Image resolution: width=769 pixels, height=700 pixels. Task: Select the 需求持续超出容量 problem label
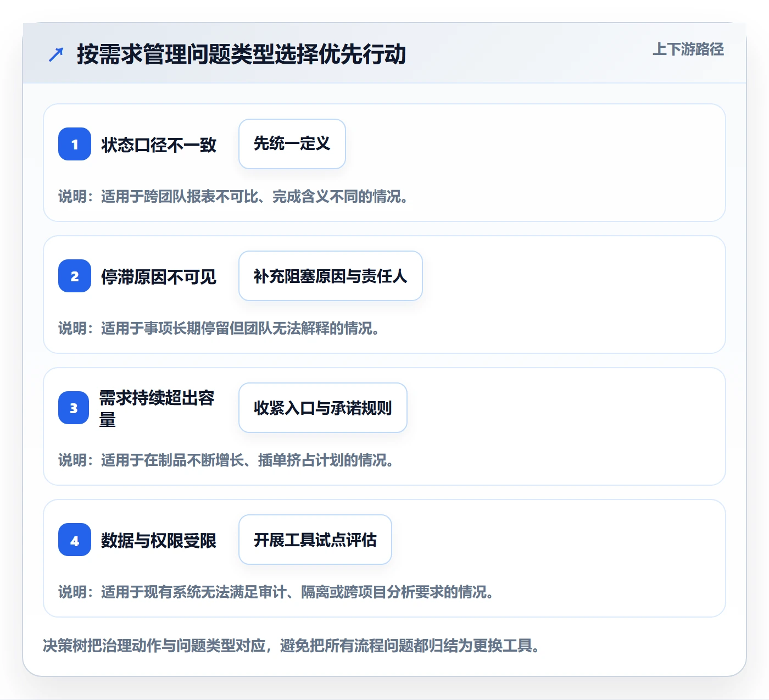coord(157,408)
